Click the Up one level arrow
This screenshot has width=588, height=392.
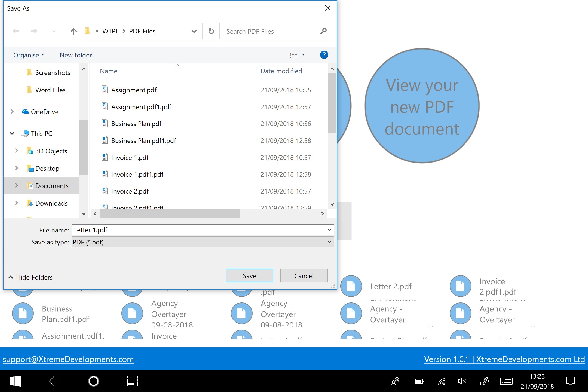tap(73, 31)
